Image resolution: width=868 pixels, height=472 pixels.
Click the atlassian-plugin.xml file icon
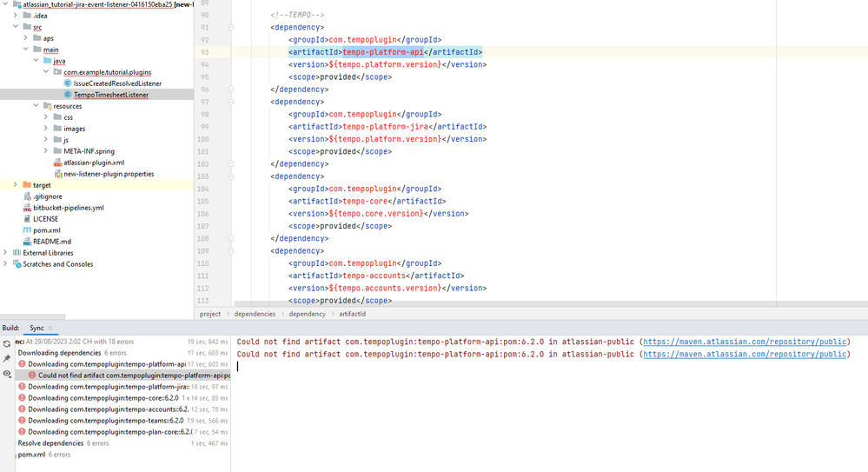tap(57, 163)
